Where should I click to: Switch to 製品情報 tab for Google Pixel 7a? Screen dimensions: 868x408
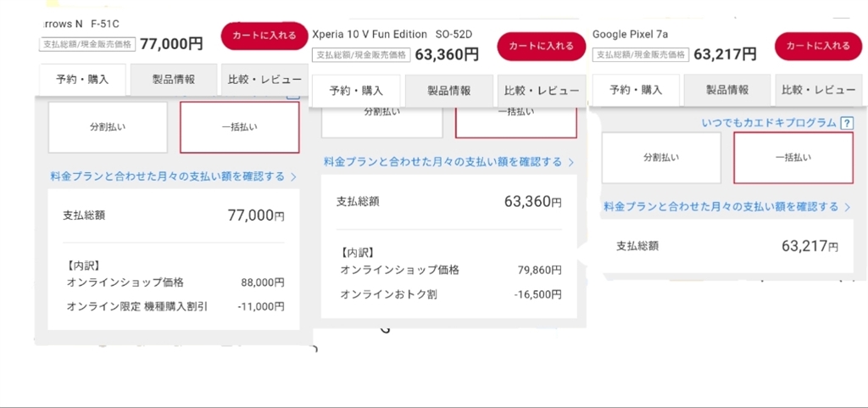pyautogui.click(x=727, y=90)
